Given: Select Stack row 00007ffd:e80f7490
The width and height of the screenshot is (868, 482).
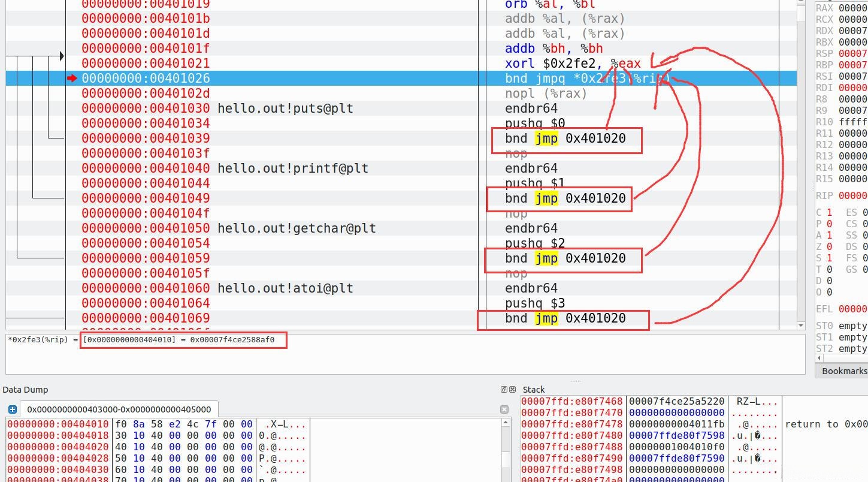Looking at the screenshot, I should point(694,459).
